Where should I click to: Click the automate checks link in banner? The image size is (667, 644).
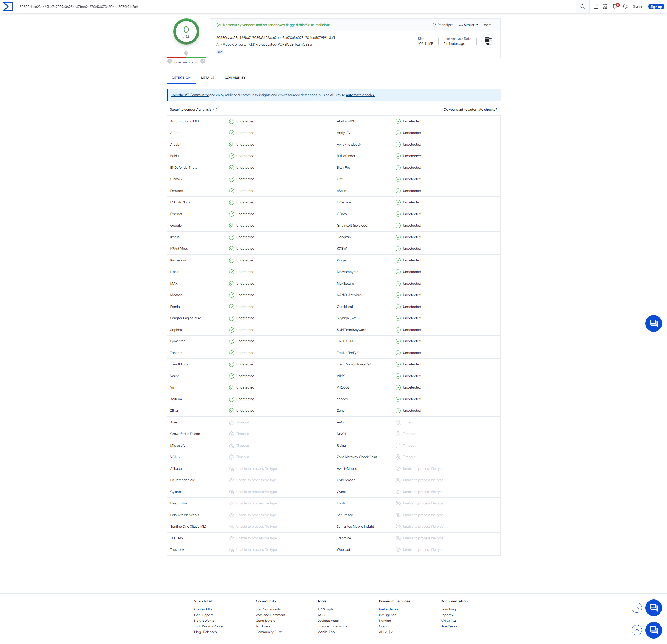coord(360,95)
